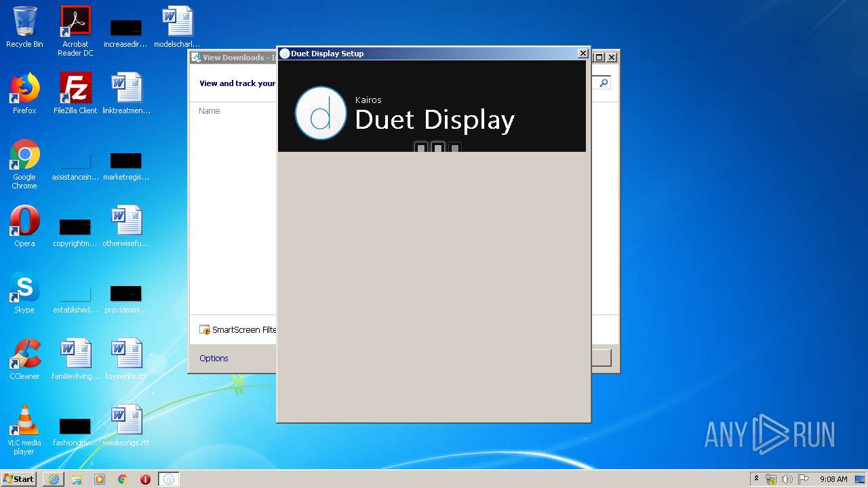Select the established desktop file

75,298
